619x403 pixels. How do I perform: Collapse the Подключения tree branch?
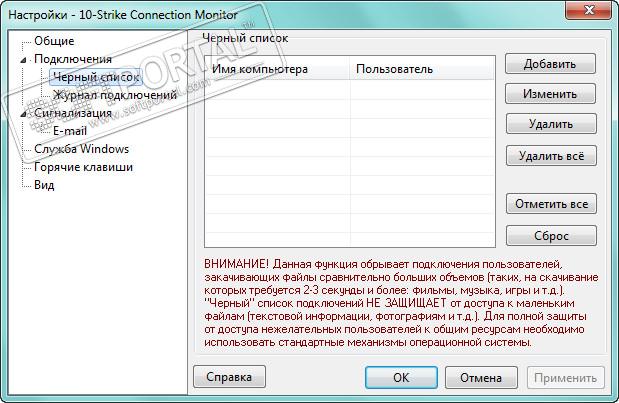tap(24, 60)
